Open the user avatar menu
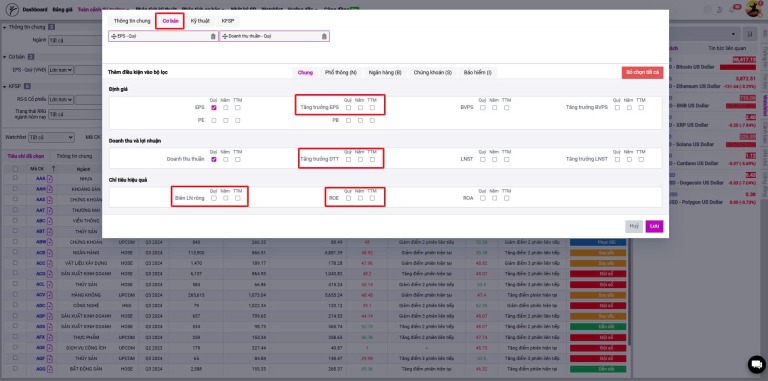This screenshot has height=381, width=768. (753, 9)
